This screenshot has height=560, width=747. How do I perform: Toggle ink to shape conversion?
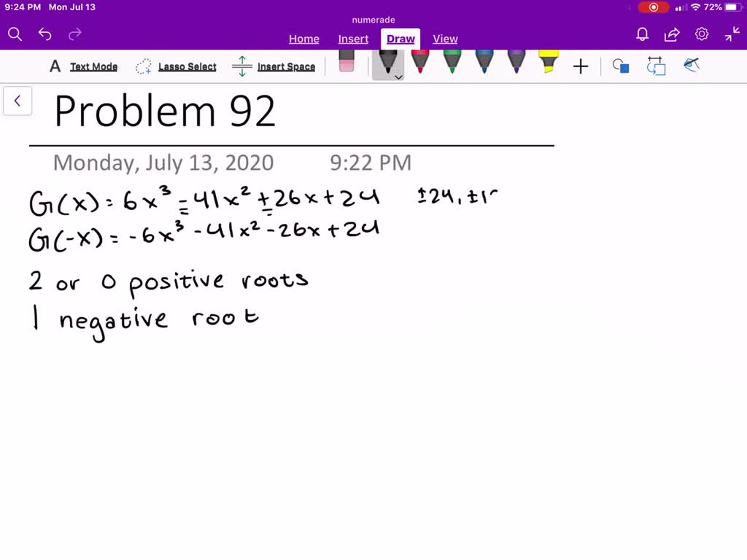[x=656, y=66]
